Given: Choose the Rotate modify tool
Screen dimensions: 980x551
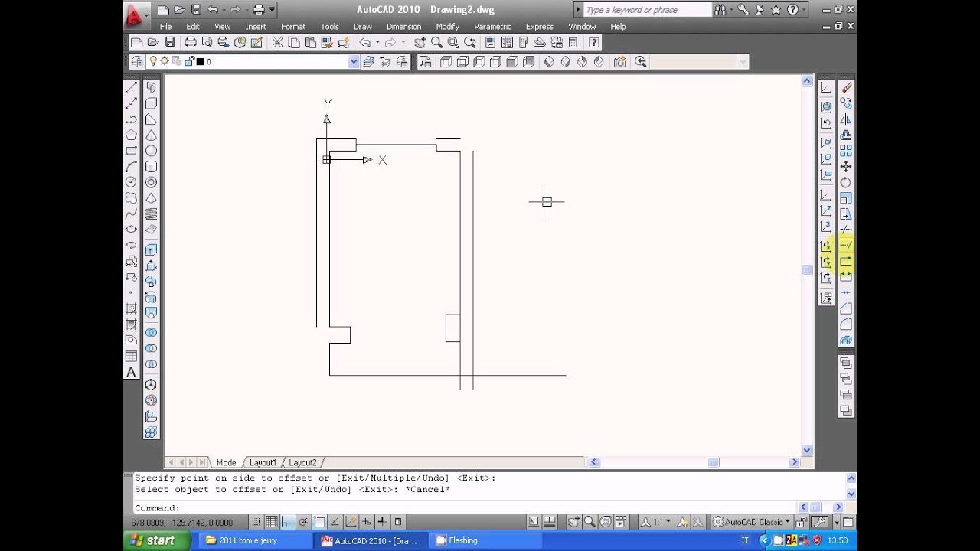Looking at the screenshot, I should pos(846,182).
